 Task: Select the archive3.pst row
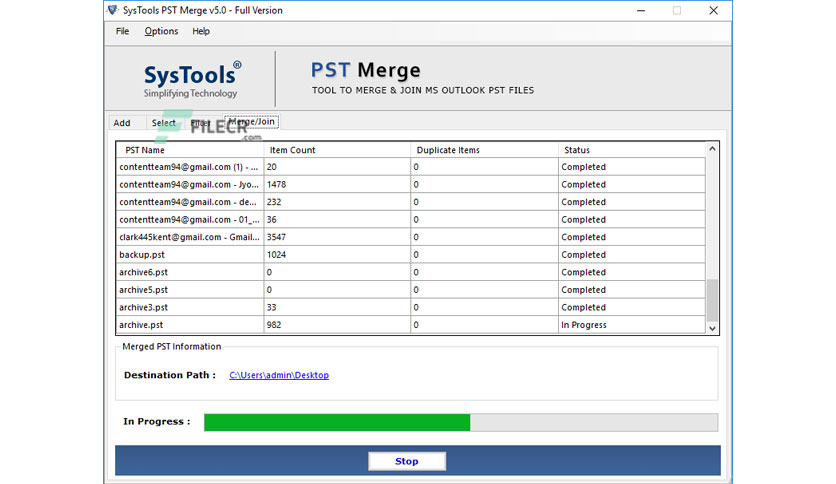pyautogui.click(x=411, y=308)
